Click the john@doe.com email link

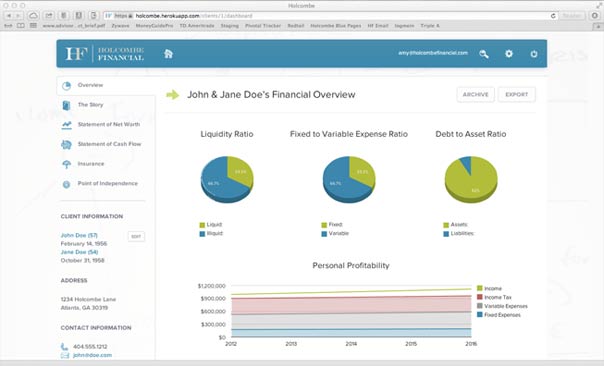coord(92,355)
